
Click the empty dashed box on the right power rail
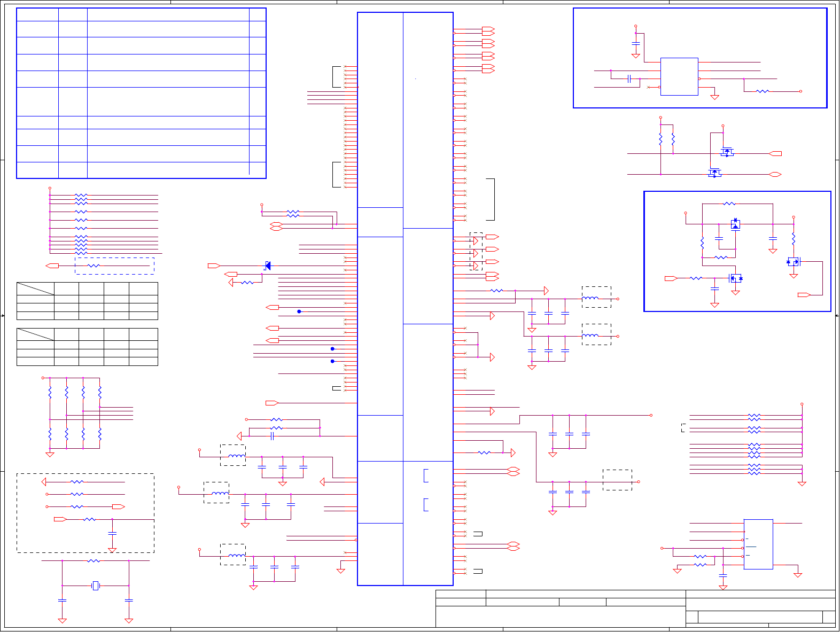(617, 480)
